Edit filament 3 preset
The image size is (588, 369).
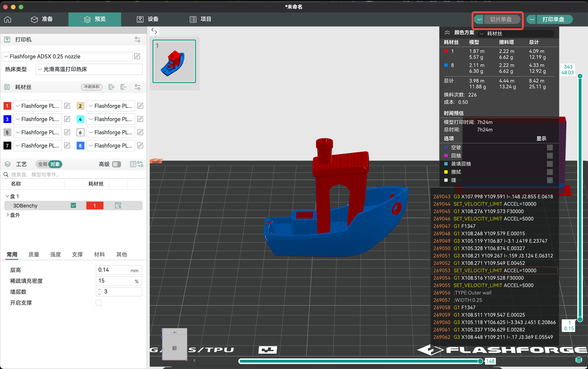(x=67, y=119)
